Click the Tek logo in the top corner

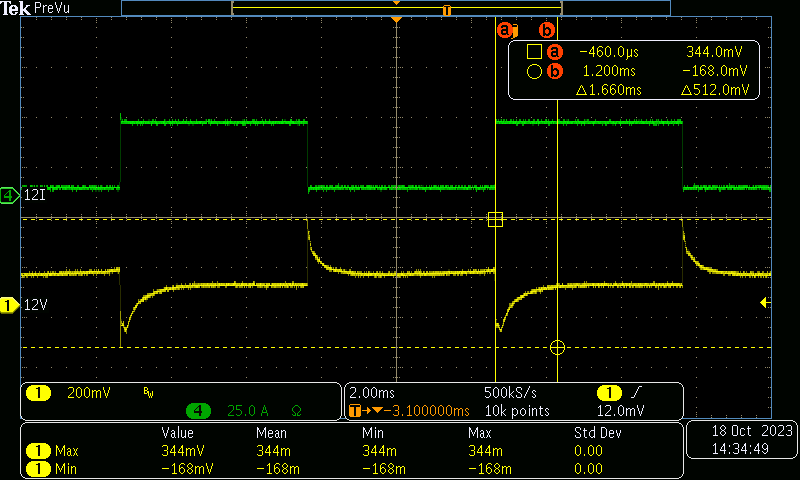click(18, 7)
